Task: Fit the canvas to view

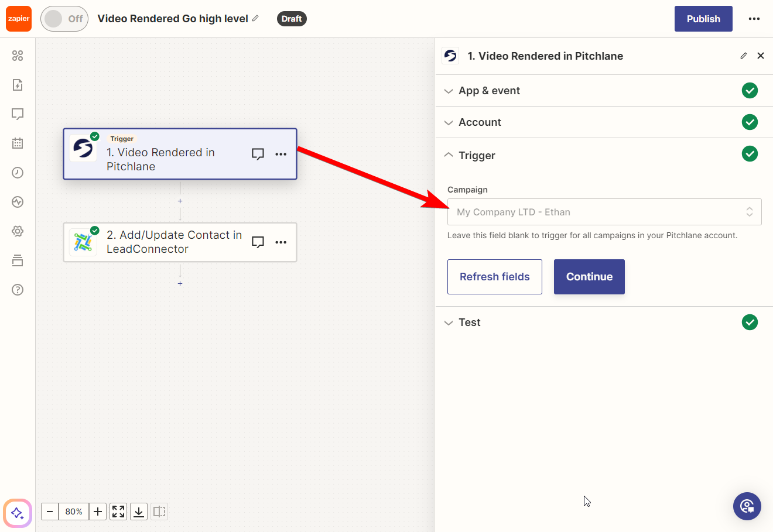Action: pyautogui.click(x=118, y=512)
